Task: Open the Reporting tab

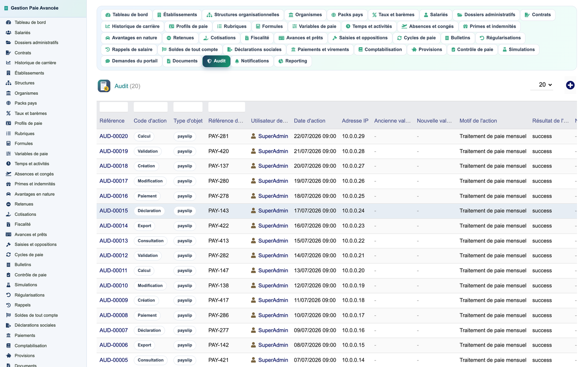Action: [293, 61]
